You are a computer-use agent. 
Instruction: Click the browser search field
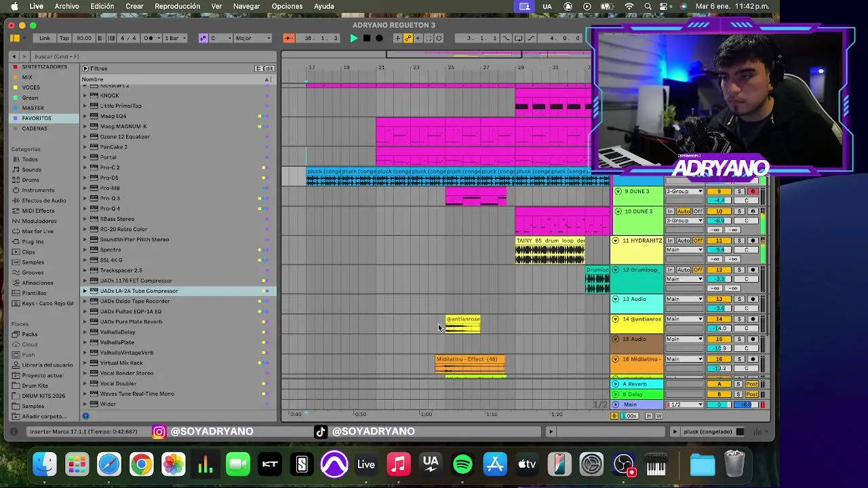click(153, 56)
